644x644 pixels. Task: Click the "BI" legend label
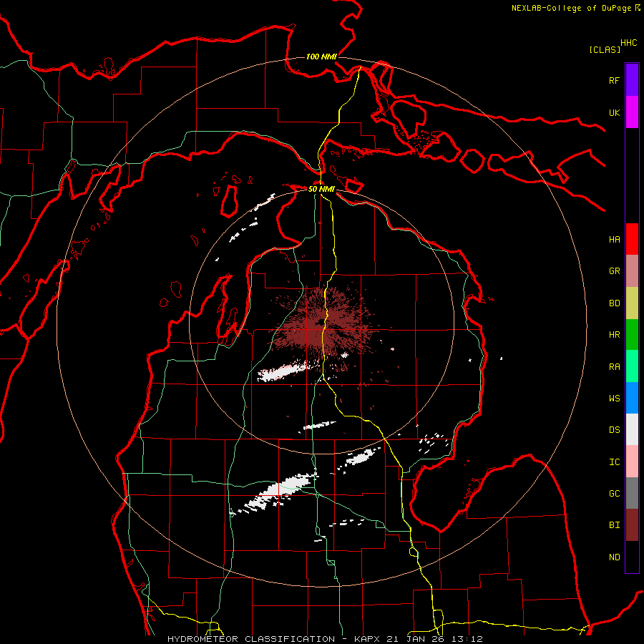(614, 525)
